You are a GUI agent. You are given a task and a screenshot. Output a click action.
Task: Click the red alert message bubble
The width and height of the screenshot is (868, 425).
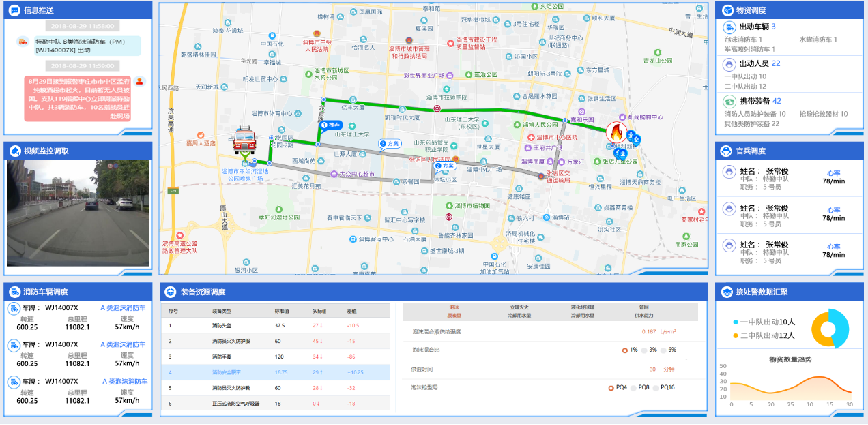78,97
